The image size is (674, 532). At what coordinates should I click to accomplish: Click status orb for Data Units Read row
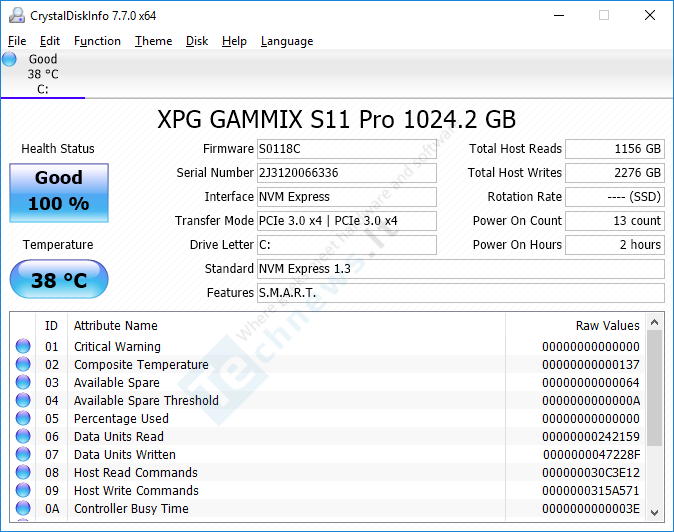point(23,437)
